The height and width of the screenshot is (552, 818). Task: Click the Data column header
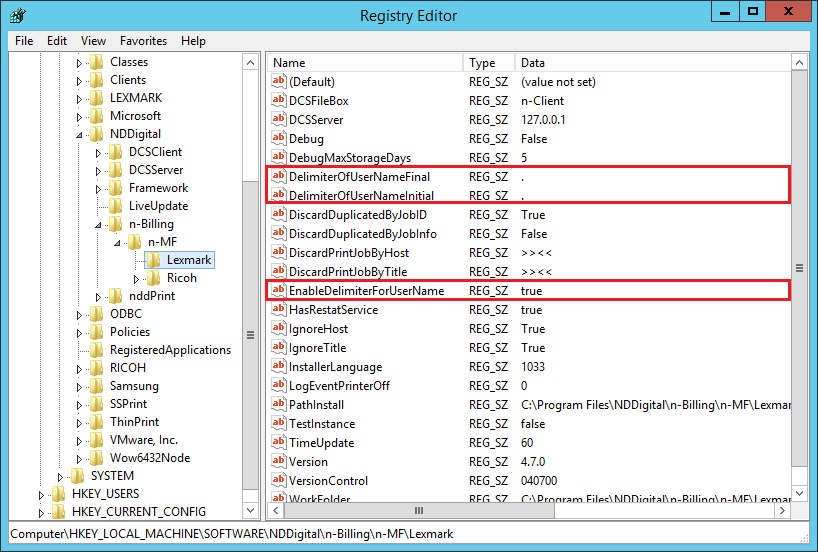point(650,63)
